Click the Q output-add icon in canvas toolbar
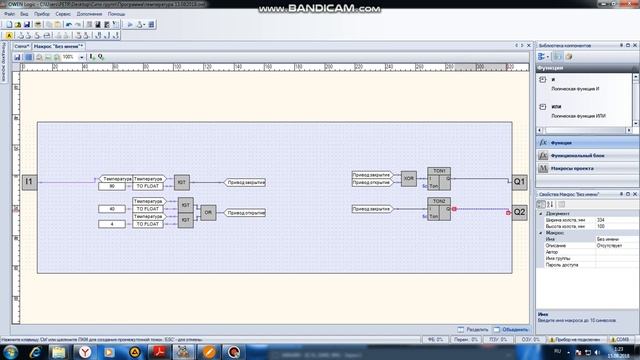This screenshot has height=360, width=640. 101,57
